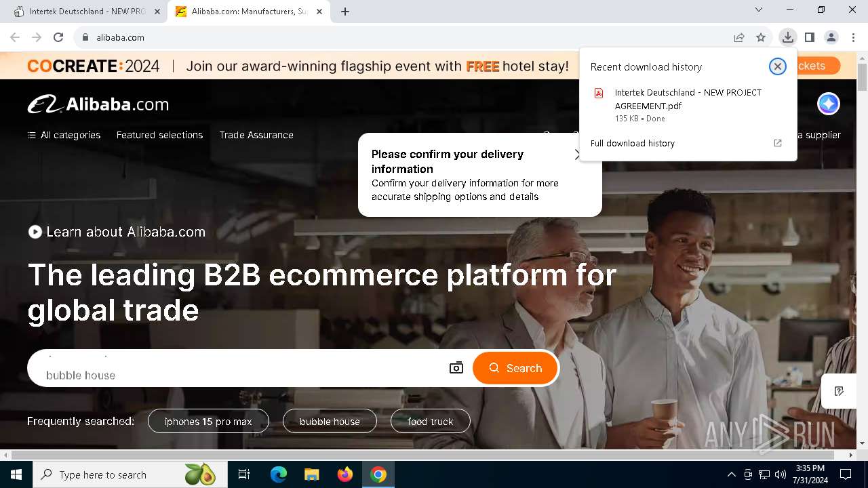Screen dimensions: 868x488
Task: Launch Firefox from the taskbar
Action: pos(345,474)
